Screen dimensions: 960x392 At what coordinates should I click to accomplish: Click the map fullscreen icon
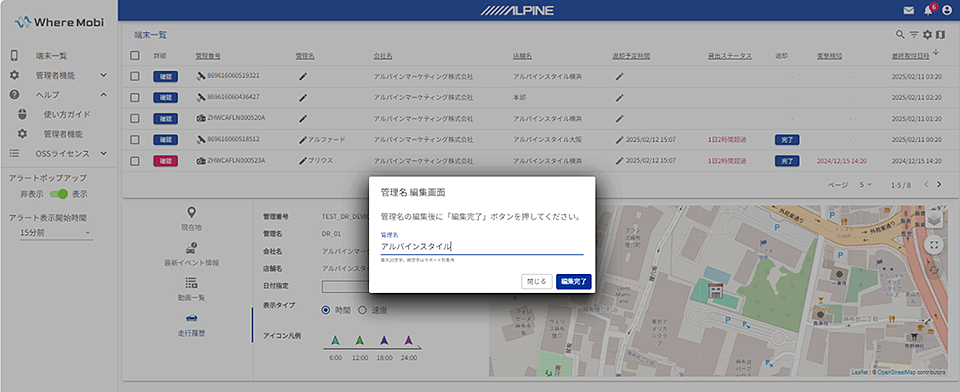point(934,246)
